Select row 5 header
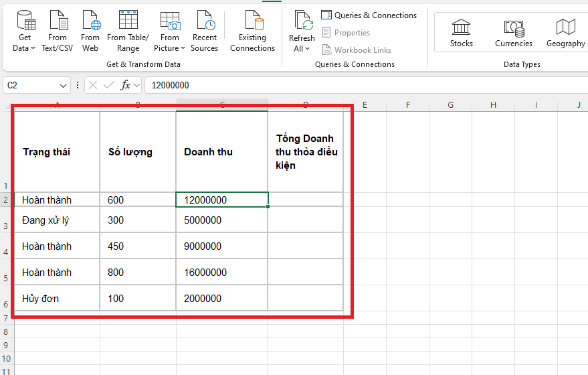This screenshot has height=375, width=588. click(5, 272)
